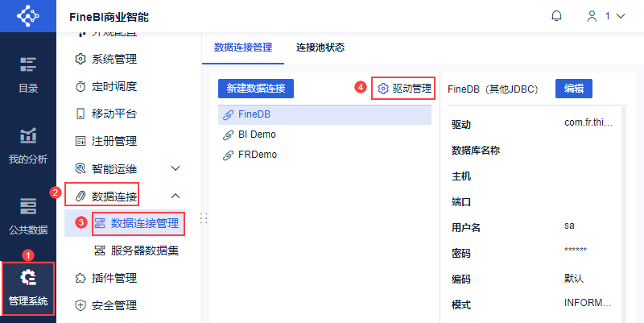The image size is (644, 323).
Task: Click the notification bell icon
Action: click(x=556, y=16)
